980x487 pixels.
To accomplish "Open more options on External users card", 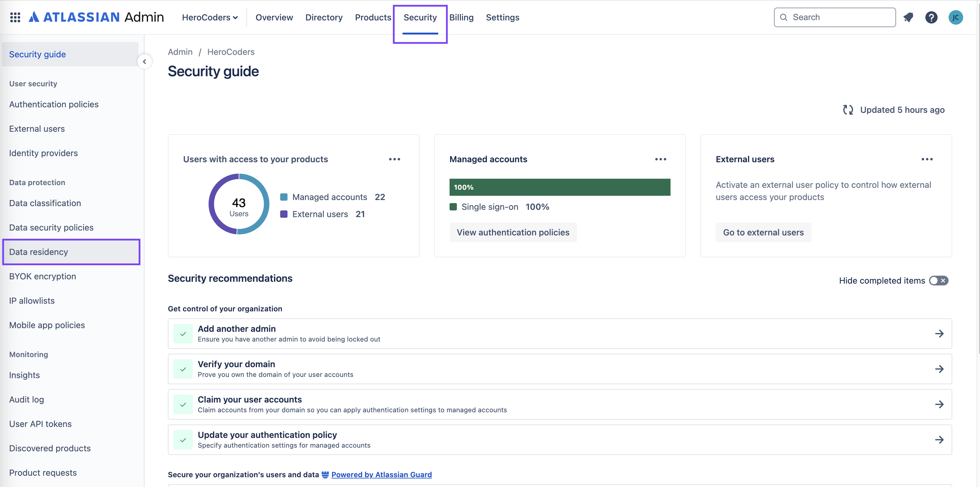I will point(927,159).
